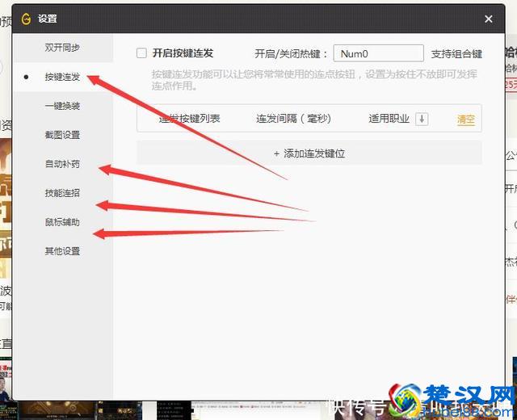This screenshot has width=517, height=420.
Task: Select the 按键连发 sidebar tab
Action: tap(63, 77)
